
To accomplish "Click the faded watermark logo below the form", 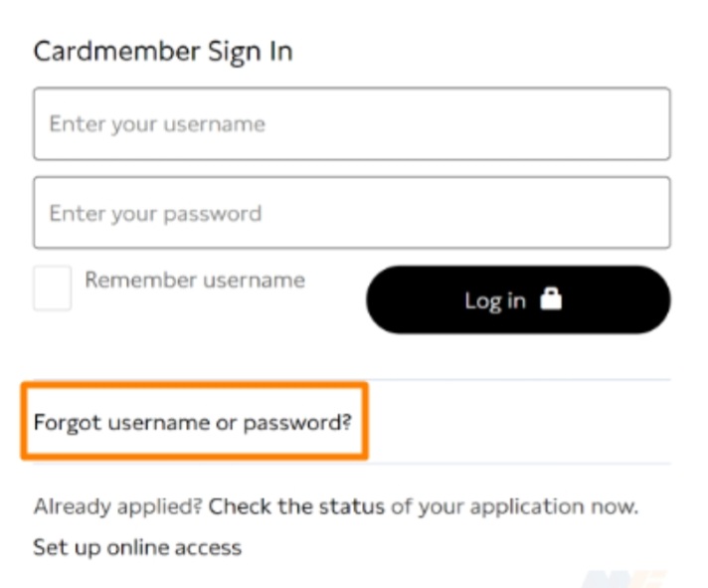I will (x=625, y=579).
